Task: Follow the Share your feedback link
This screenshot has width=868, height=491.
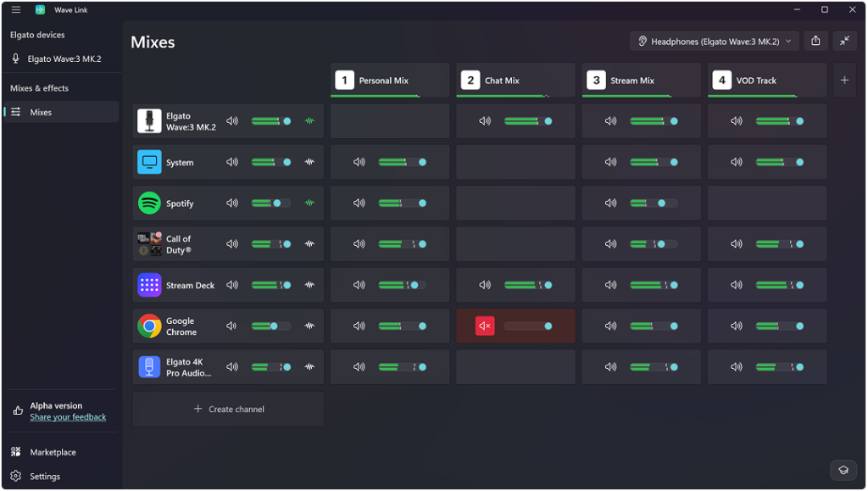Action: 68,417
